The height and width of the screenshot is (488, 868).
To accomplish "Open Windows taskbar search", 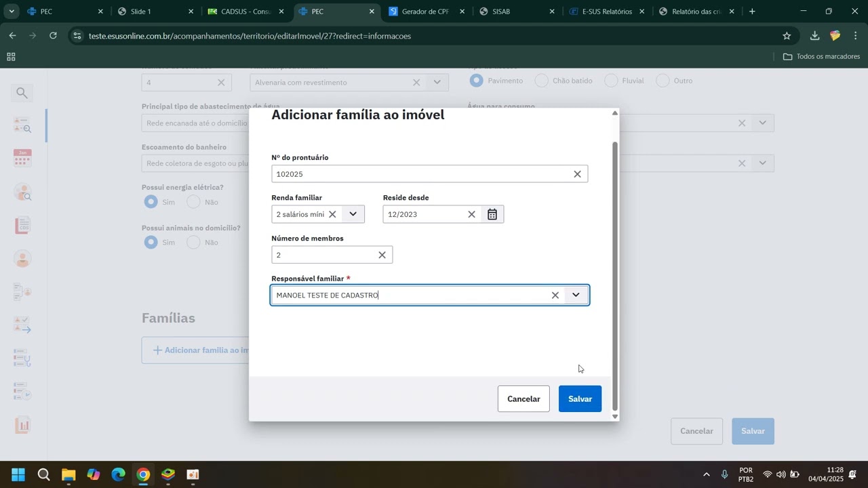I will tap(43, 474).
